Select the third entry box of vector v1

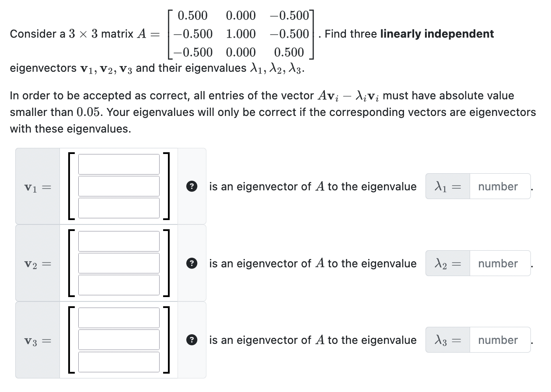[x=119, y=208]
